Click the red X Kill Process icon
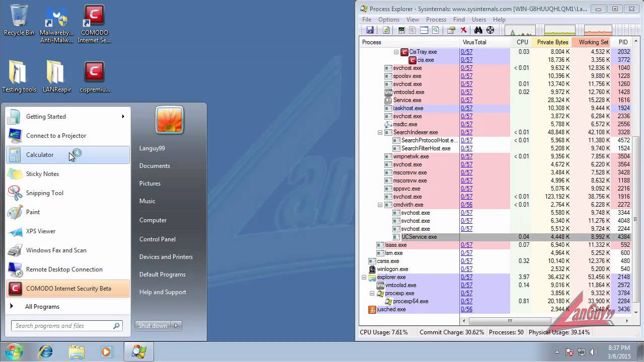Viewport: 644px width, 362px height. coord(463,30)
